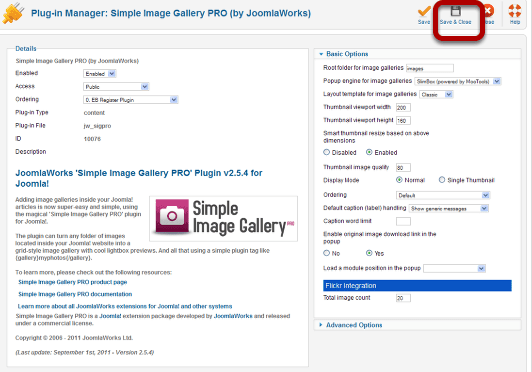Click the plug-in manager plug icon
The width and height of the screenshot is (532, 372).
tap(14, 13)
